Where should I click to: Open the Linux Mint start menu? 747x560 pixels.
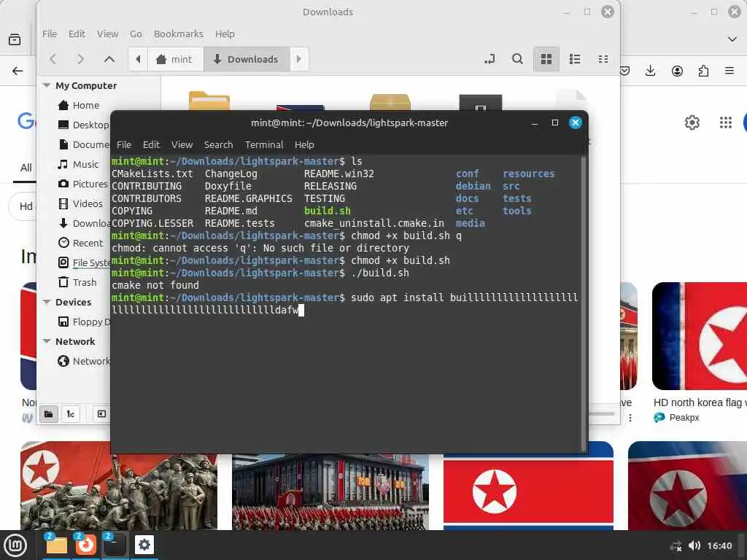(x=15, y=545)
